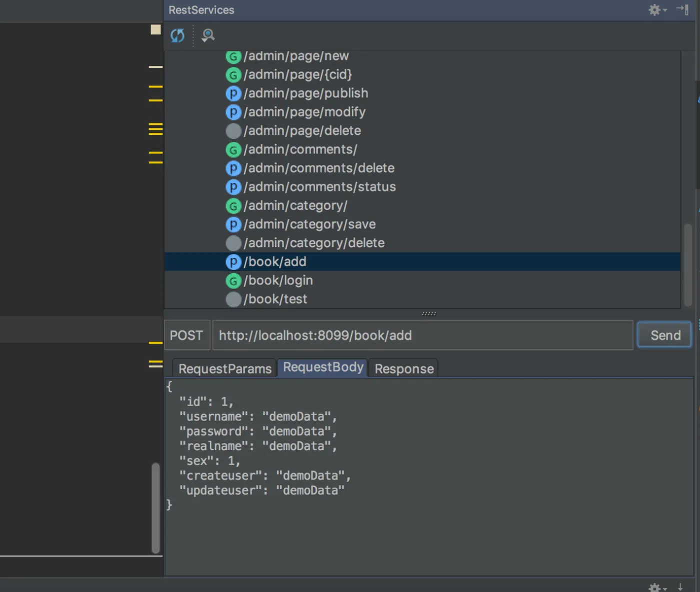Click the square warning indicator in editor gutter
The image size is (700, 592).
(x=156, y=29)
